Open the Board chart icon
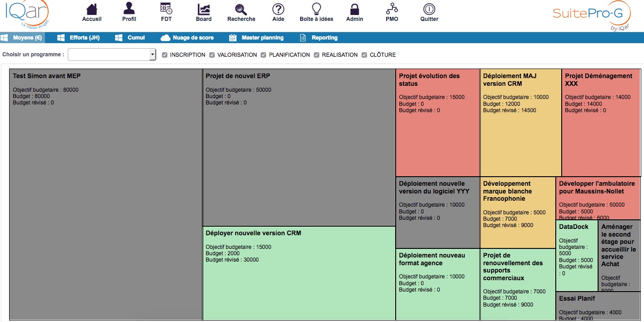Image resolution: width=644 pixels, height=322 pixels. click(x=204, y=9)
